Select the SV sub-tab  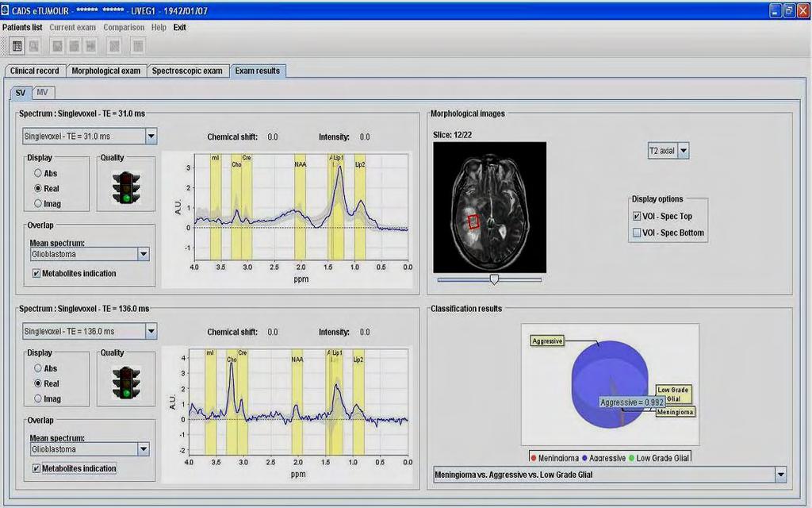coord(21,93)
